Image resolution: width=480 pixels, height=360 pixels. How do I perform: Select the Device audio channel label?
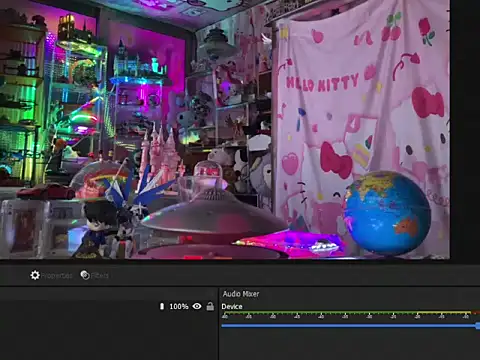[232, 306]
